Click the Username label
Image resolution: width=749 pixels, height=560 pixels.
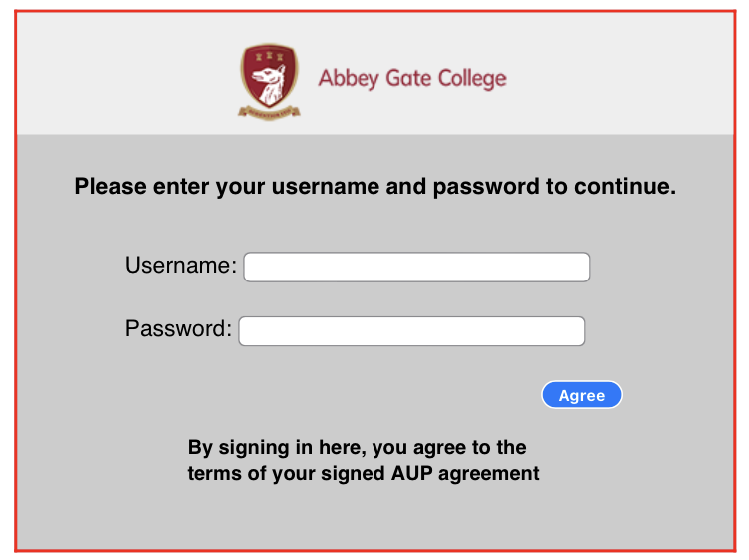coord(181,265)
